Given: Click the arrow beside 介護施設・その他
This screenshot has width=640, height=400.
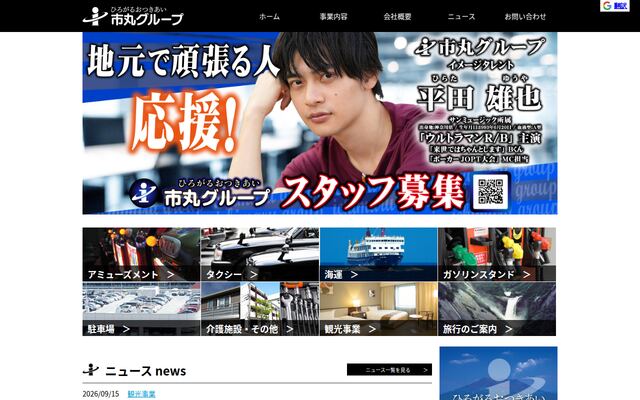Looking at the screenshot, I should coord(289,329).
